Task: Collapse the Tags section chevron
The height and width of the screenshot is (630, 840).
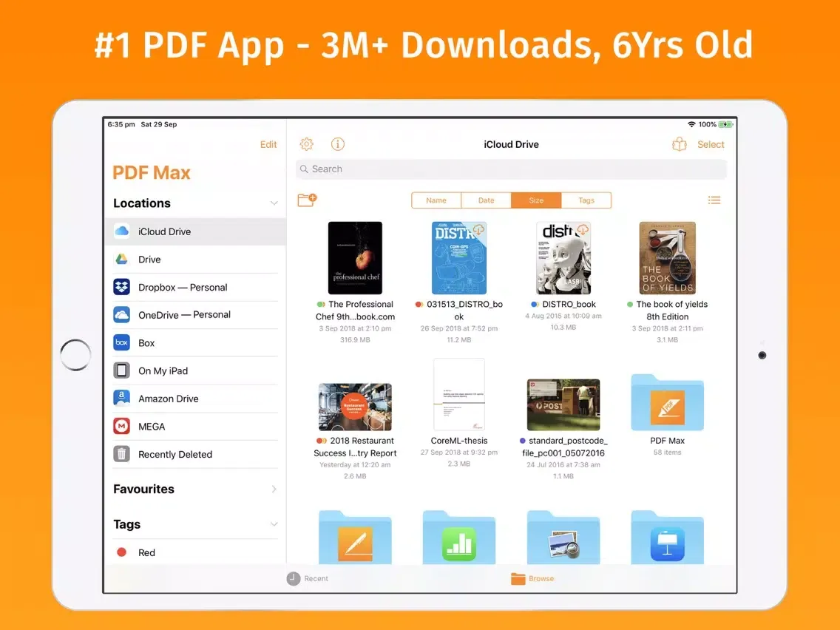Action: [274, 524]
